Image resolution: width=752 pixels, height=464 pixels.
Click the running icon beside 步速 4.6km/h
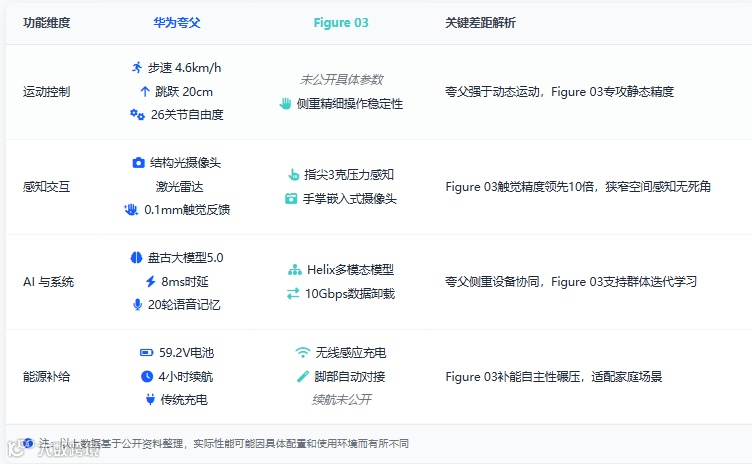(x=137, y=67)
